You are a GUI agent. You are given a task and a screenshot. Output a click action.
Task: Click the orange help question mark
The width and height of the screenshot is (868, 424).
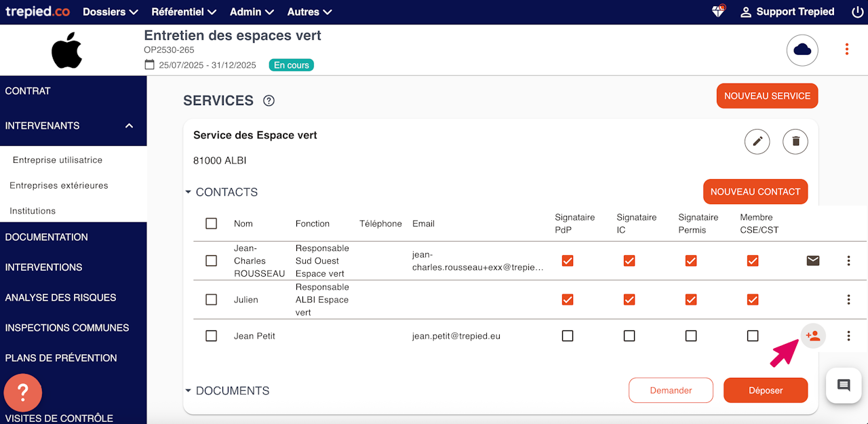coord(23,392)
